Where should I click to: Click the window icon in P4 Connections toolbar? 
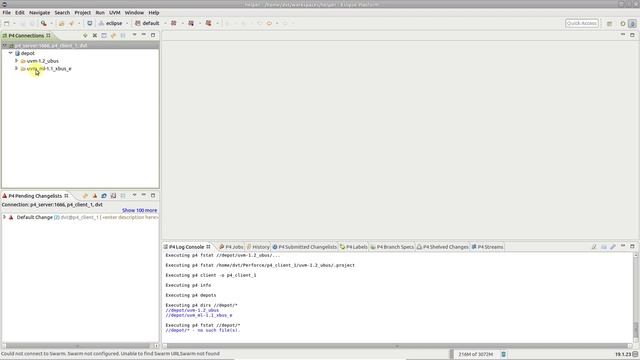click(104, 36)
